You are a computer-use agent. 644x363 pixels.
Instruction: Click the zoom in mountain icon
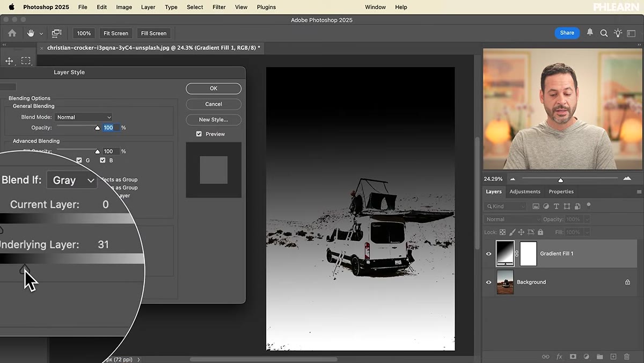point(627,179)
